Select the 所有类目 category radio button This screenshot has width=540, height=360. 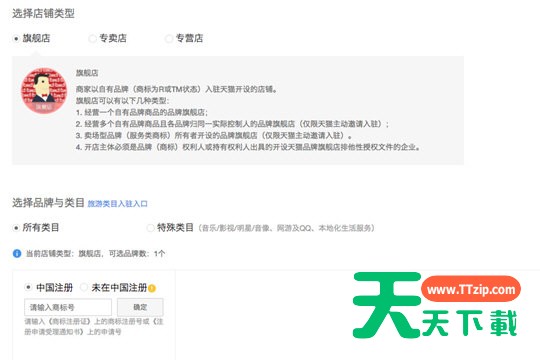coord(16,228)
